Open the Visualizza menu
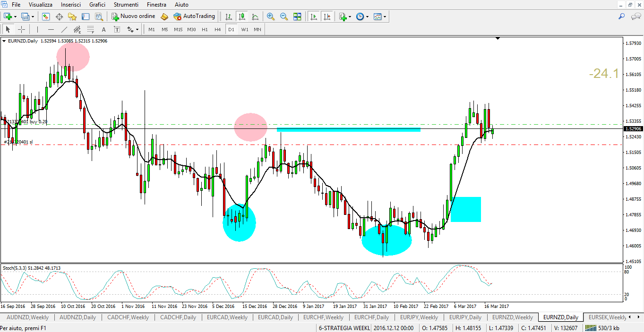 (41, 5)
